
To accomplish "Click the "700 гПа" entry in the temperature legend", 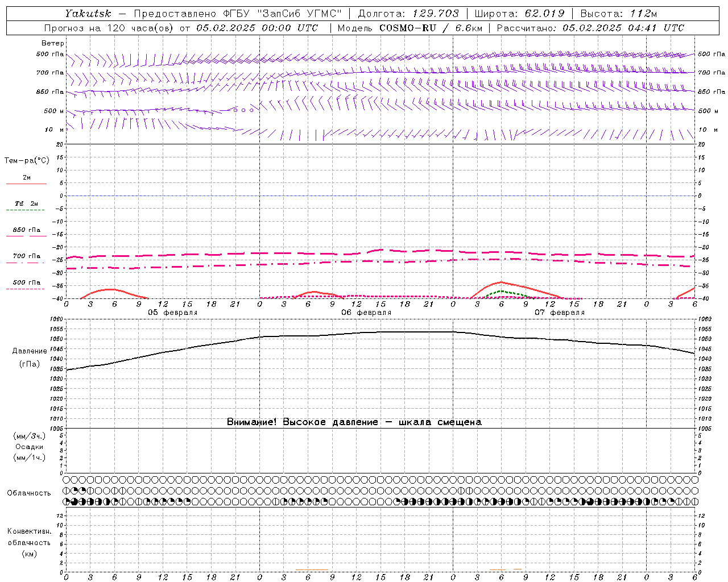I will point(27,256).
